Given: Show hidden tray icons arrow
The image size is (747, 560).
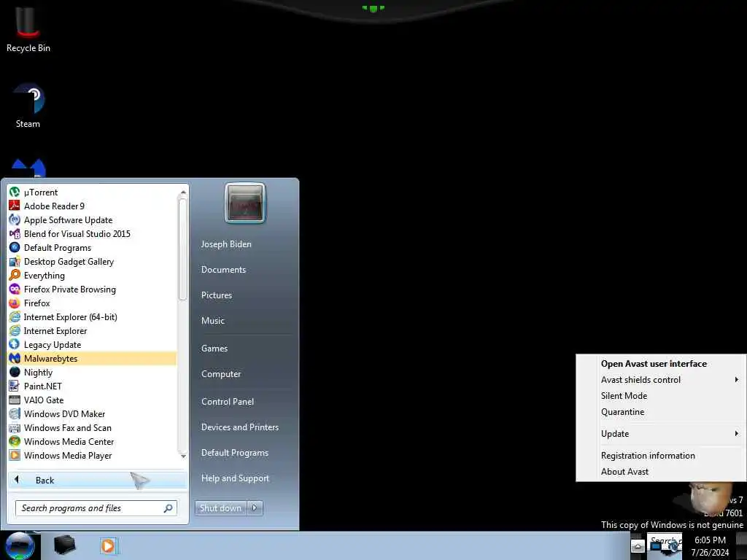Looking at the screenshot, I should tap(638, 546).
